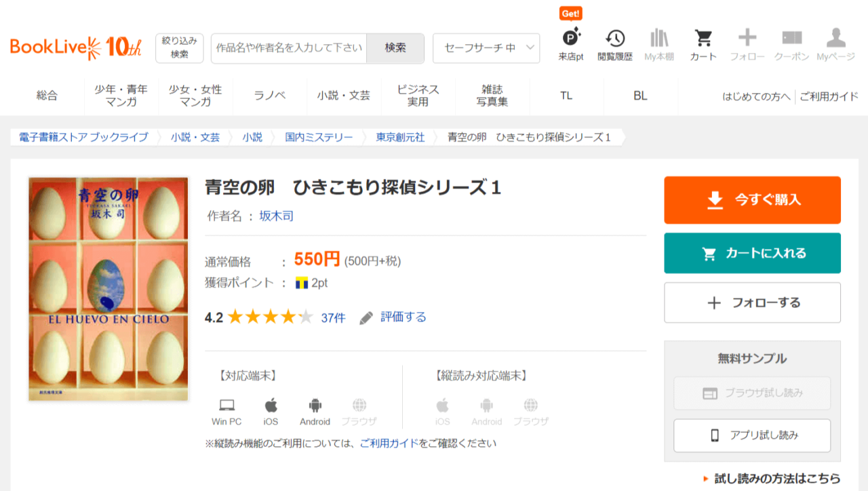868x491 pixels.
Task: Click the search input field
Action: [x=289, y=48]
